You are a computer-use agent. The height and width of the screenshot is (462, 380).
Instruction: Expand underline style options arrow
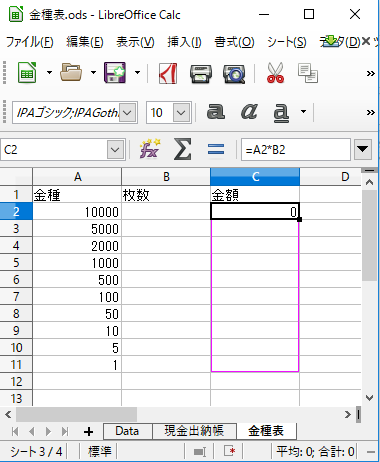pos(303,112)
